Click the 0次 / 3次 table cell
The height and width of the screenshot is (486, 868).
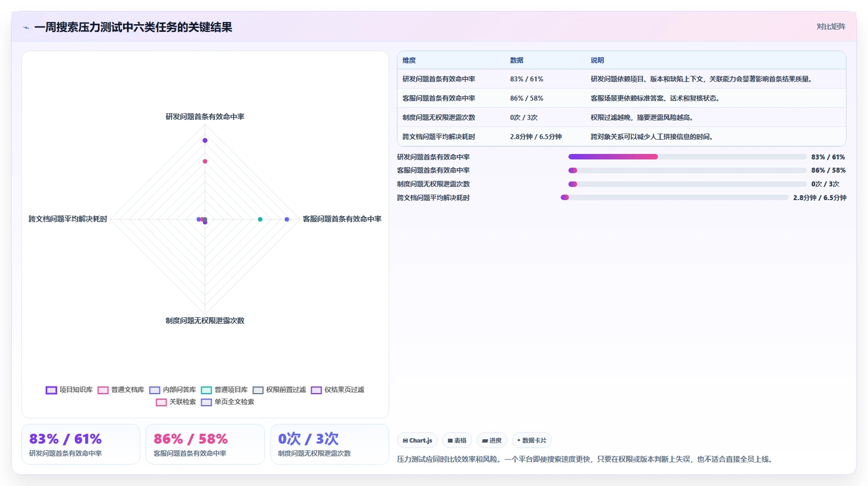524,118
